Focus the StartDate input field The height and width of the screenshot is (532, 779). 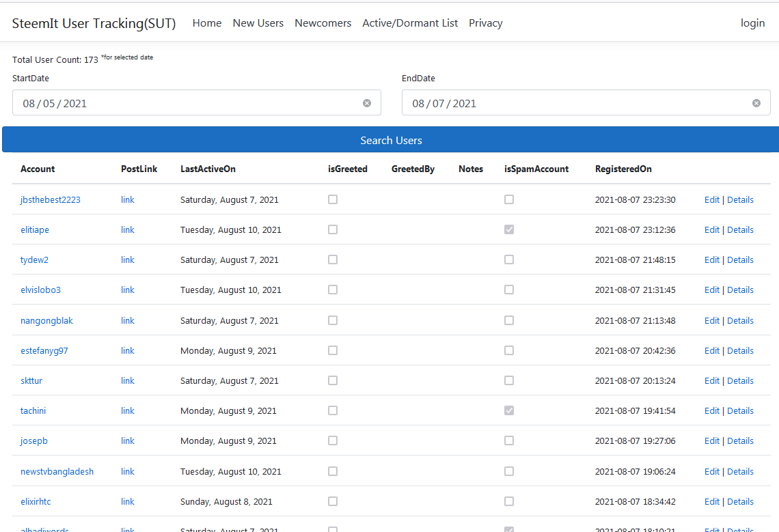click(197, 103)
